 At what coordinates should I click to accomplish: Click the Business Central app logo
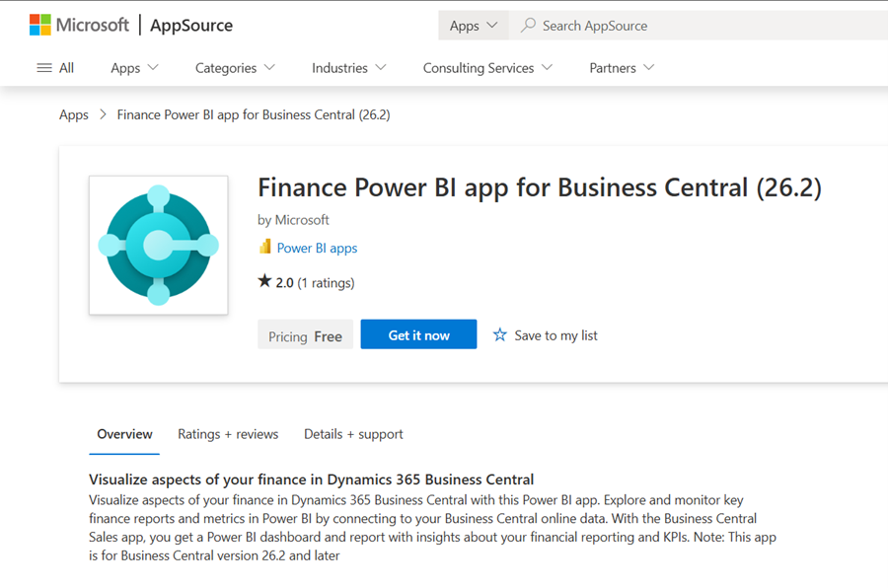tap(158, 245)
